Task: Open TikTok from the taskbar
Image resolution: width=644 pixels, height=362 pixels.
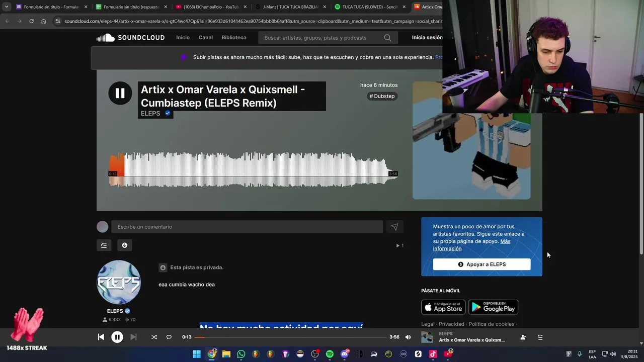Action: point(433,354)
